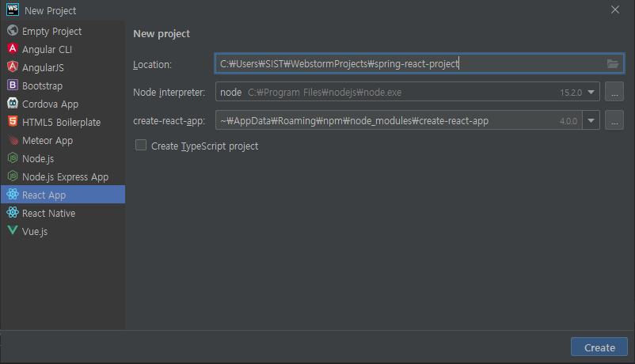
Task: Expand the create-react-app package dropdown arrow
Action: coord(591,120)
